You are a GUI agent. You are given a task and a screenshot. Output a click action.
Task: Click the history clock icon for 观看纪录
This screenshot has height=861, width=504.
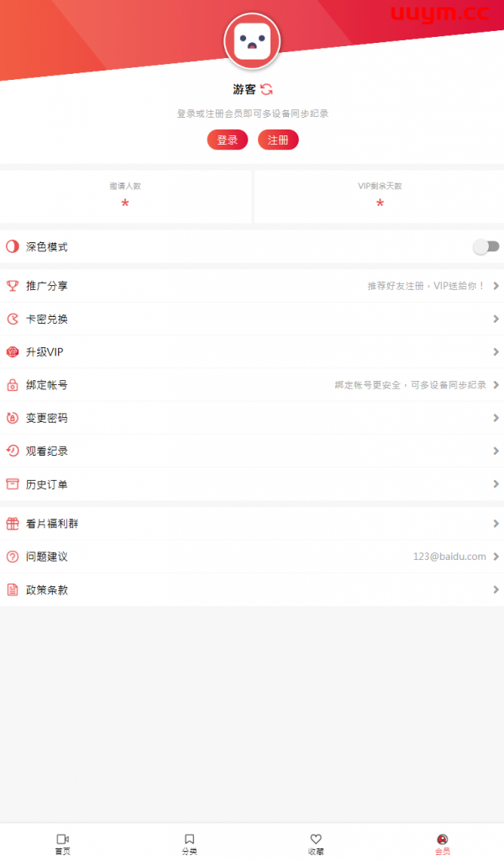click(13, 451)
